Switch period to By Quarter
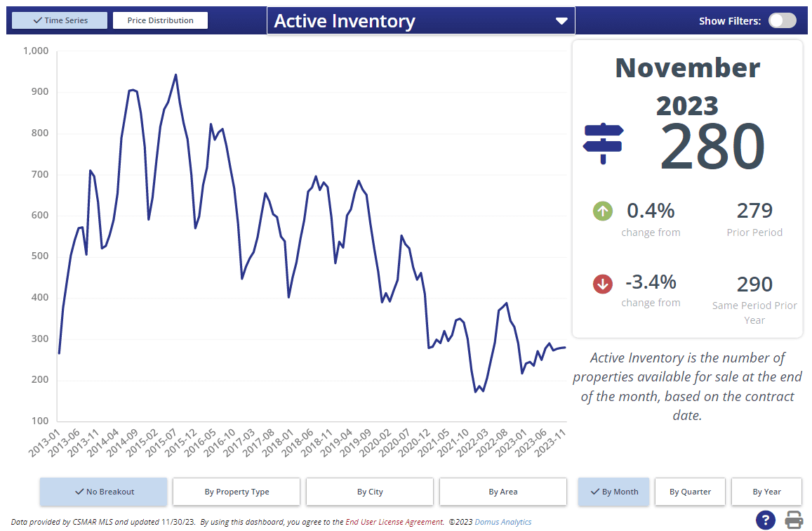 coord(690,492)
